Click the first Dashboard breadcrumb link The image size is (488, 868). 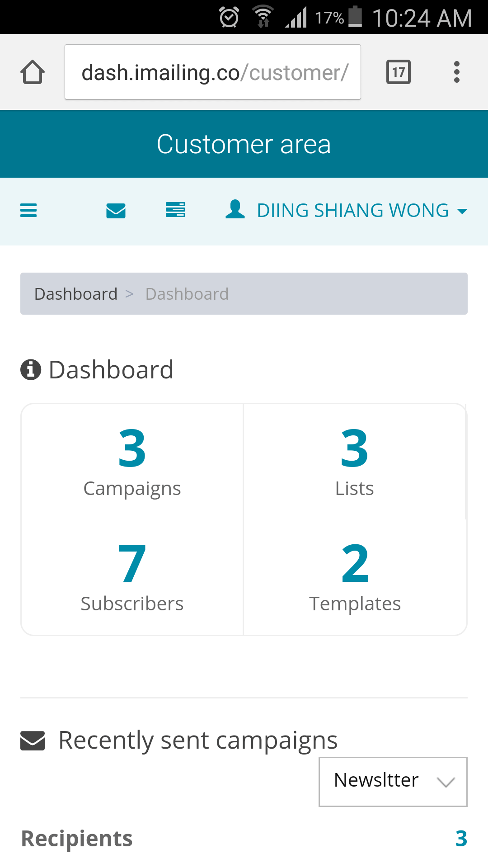pyautogui.click(x=76, y=294)
